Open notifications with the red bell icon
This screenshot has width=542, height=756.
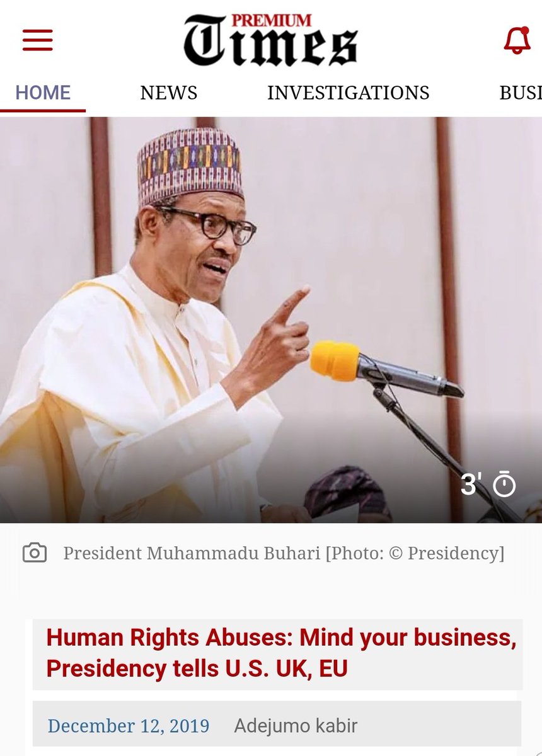pyautogui.click(x=517, y=40)
